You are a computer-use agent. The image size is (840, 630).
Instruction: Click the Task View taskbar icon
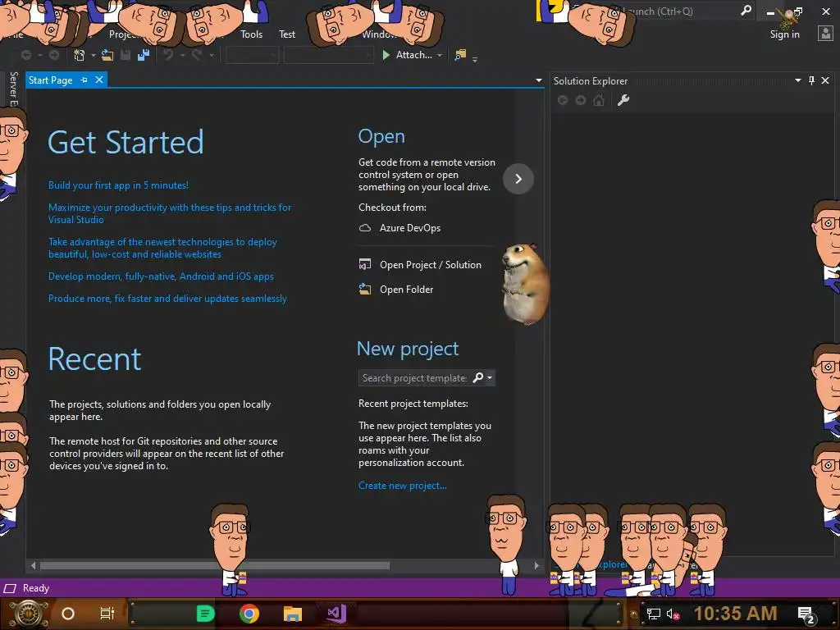pyautogui.click(x=107, y=614)
